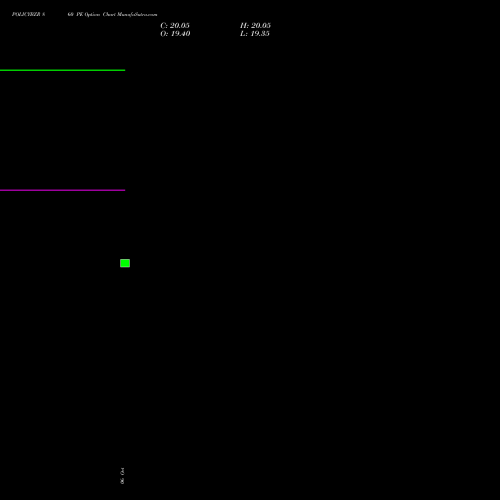Image resolution: width=500 pixels, height=500 pixels.
Task: Click the high price value H: 20.05
Action: click(x=255, y=25)
